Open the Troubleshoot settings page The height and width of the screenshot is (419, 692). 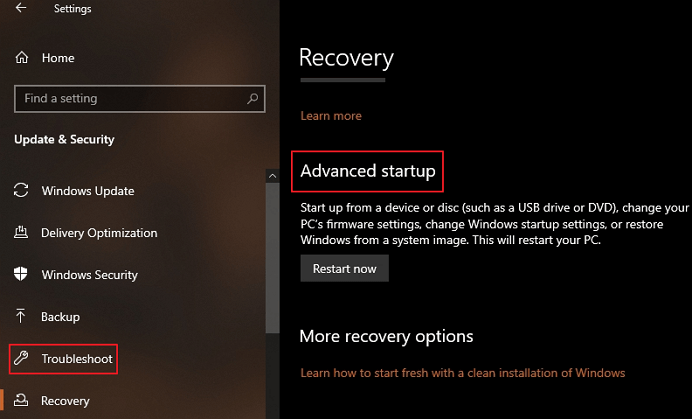point(77,359)
